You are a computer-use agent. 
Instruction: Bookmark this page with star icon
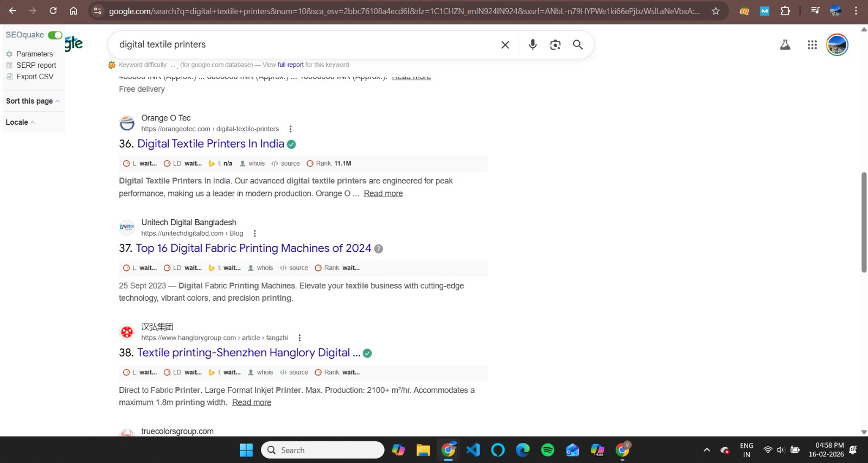[716, 11]
